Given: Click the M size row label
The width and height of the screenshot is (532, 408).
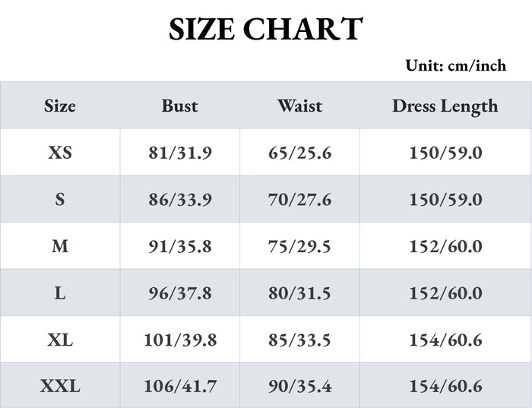Looking at the screenshot, I should 60,246.
